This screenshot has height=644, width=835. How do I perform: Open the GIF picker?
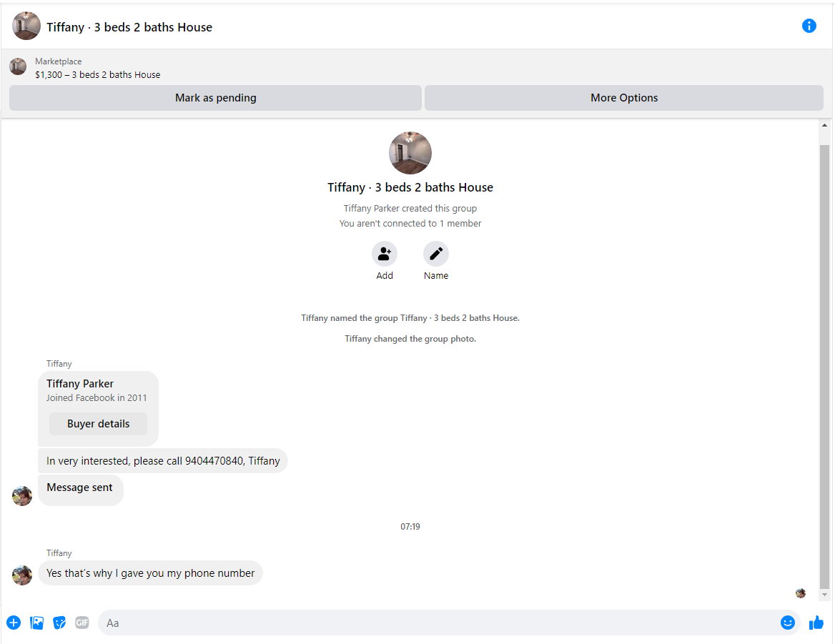click(x=82, y=623)
